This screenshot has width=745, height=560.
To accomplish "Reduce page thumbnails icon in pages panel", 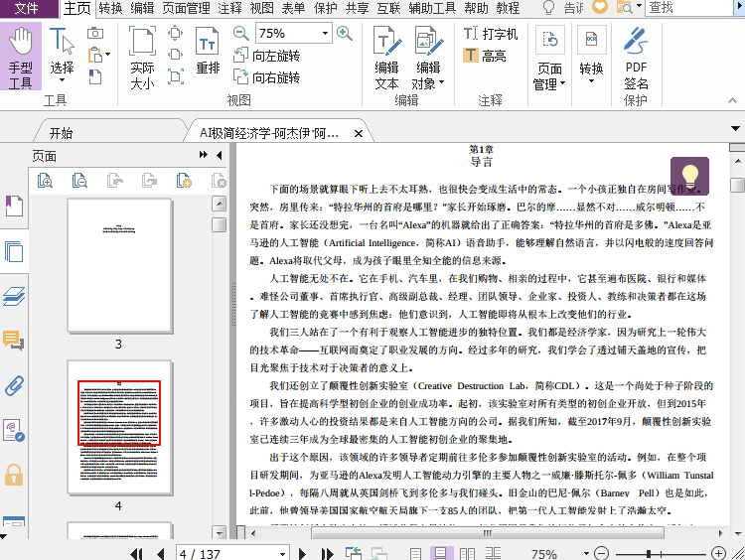I will coord(79,181).
